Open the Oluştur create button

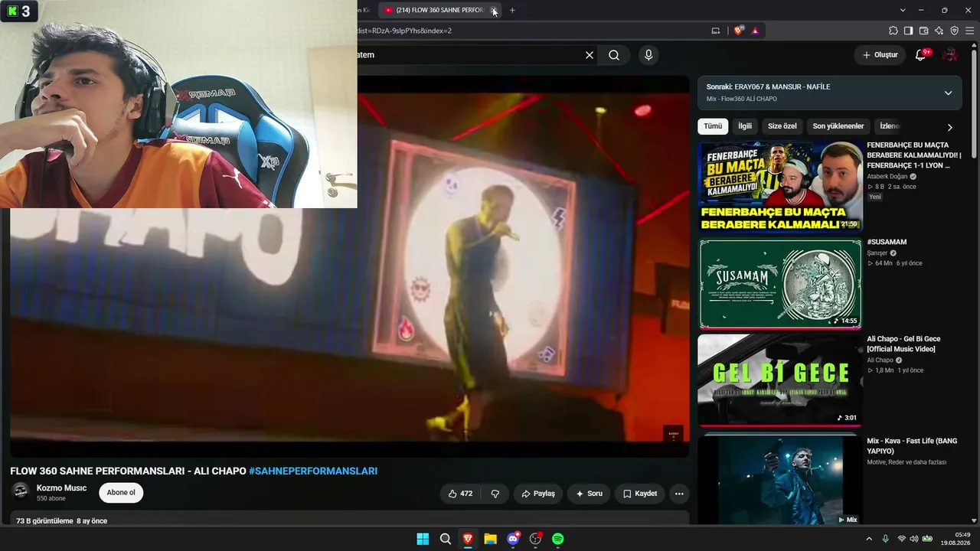[880, 55]
